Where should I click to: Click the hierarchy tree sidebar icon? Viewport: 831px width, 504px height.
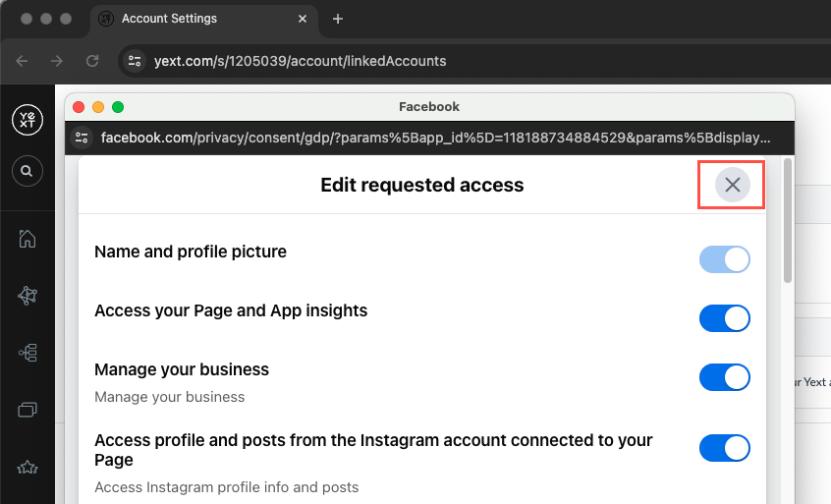coord(27,352)
